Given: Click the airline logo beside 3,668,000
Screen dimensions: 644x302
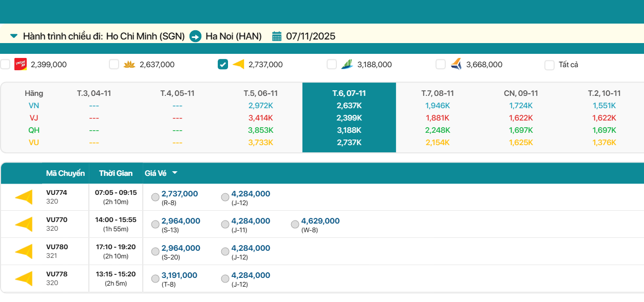Looking at the screenshot, I should coord(456,65).
